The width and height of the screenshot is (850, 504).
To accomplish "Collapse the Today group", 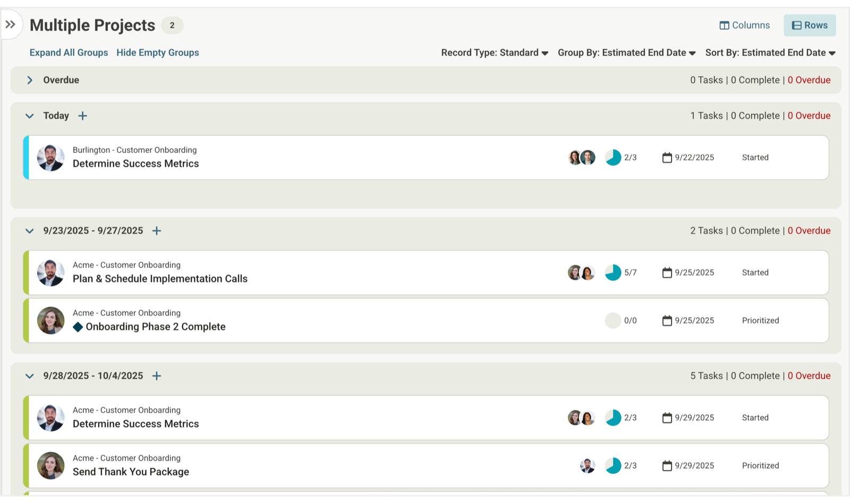I will tap(30, 116).
